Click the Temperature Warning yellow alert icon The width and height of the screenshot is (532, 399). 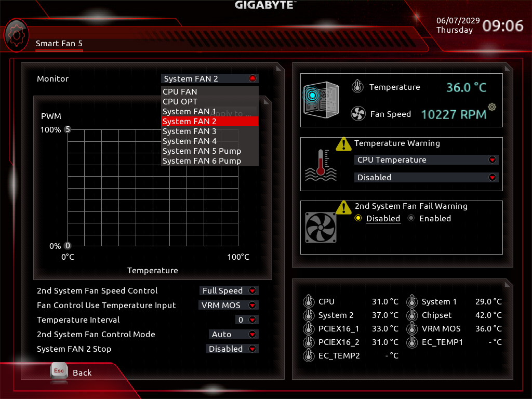tap(343, 144)
